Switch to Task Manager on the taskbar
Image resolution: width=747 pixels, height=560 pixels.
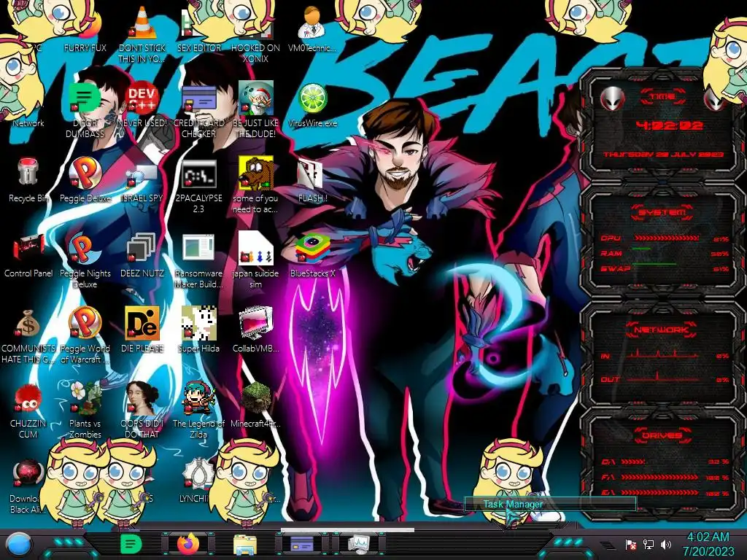click(x=358, y=544)
